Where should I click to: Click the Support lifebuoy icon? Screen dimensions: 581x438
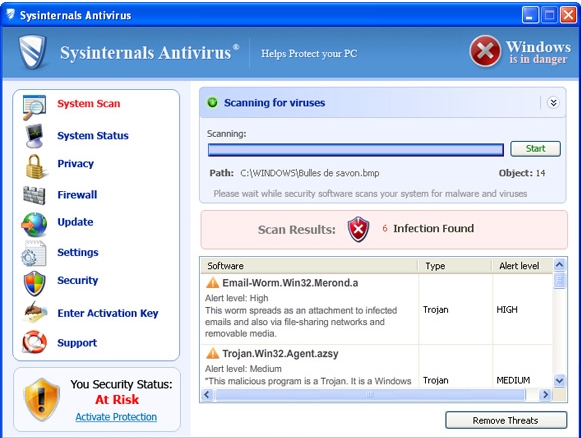point(34,342)
